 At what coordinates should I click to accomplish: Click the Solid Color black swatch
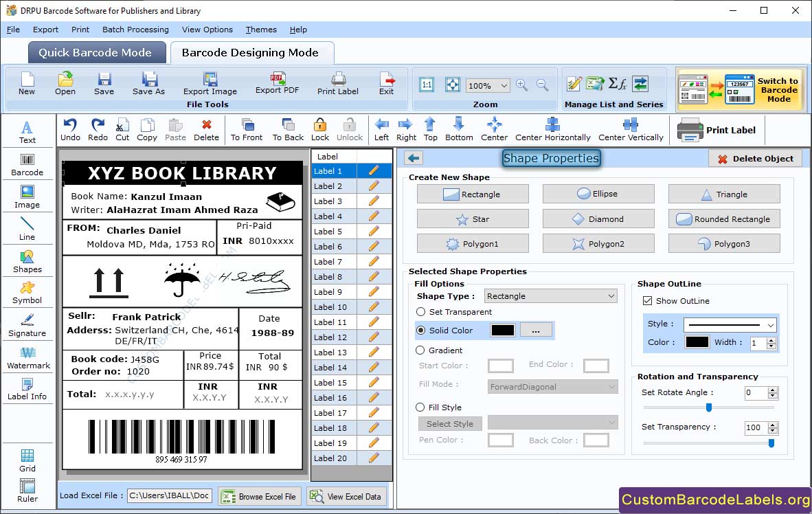pyautogui.click(x=502, y=330)
